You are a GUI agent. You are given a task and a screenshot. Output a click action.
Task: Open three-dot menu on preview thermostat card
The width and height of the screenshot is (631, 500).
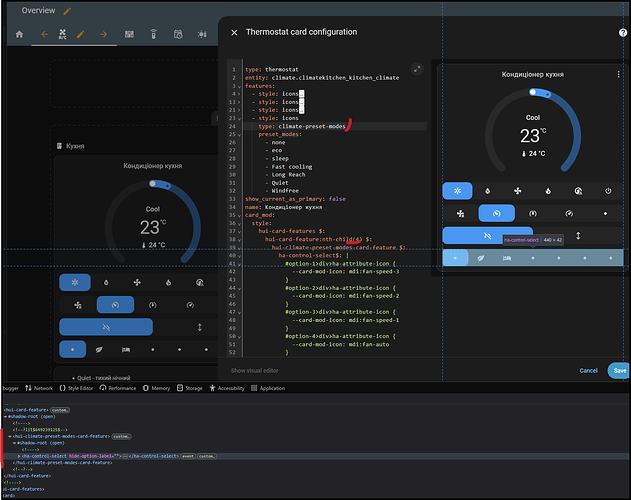(x=618, y=75)
